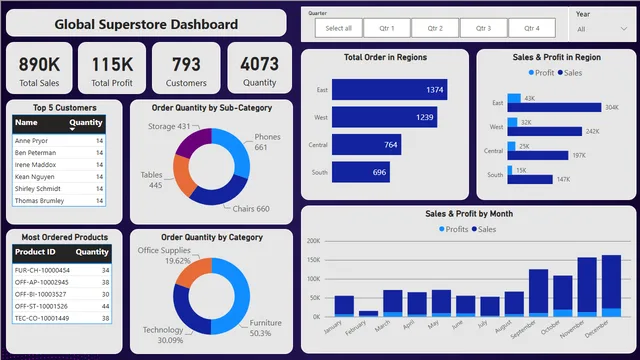Click the Central bar showing 764 orders
The height and width of the screenshot is (360, 640).
367,144
